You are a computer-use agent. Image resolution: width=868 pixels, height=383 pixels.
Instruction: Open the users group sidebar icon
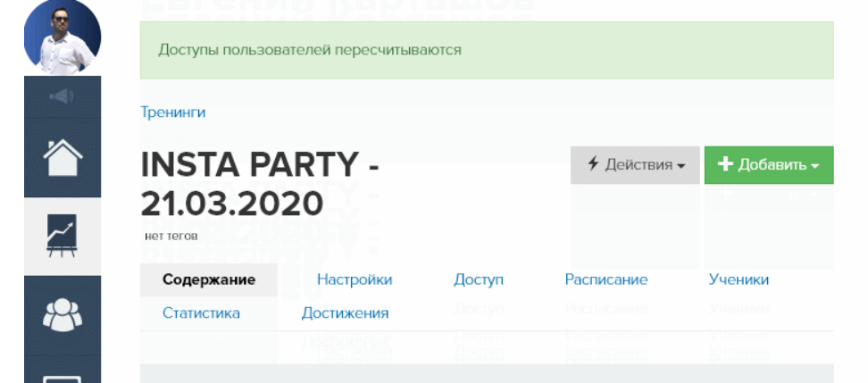coord(62,312)
